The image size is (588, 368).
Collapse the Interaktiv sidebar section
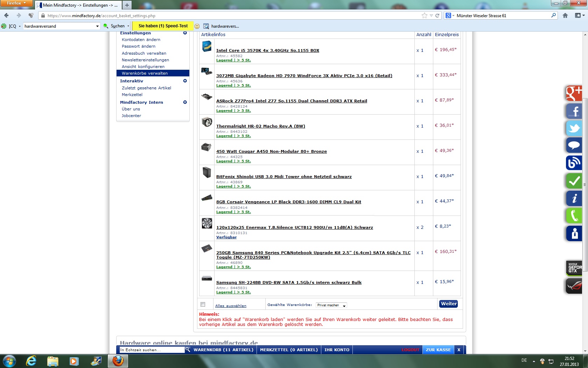click(x=185, y=81)
